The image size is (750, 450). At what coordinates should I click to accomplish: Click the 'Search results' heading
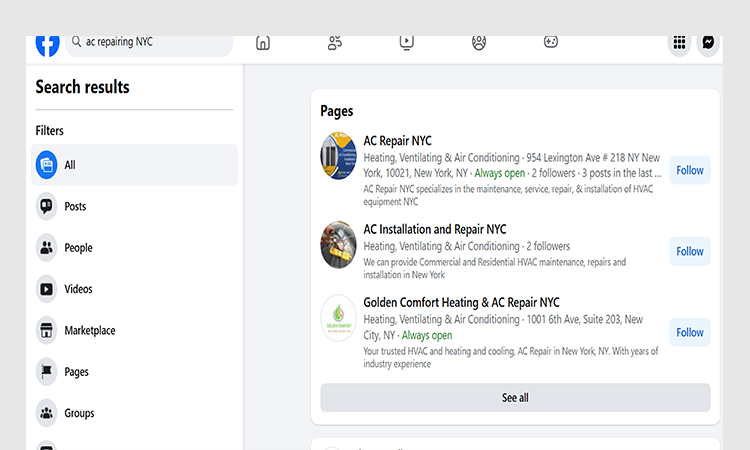tap(82, 87)
